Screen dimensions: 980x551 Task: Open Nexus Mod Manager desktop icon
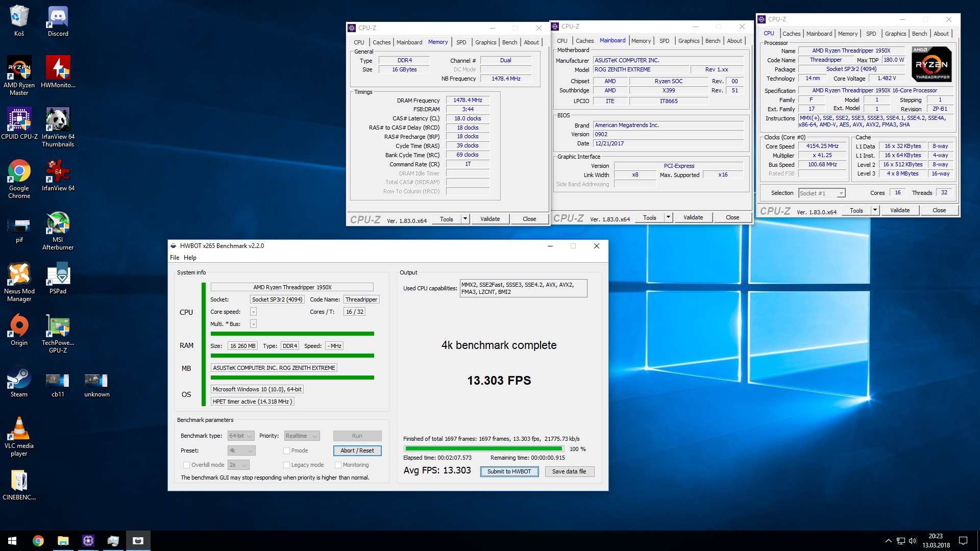coord(19,282)
